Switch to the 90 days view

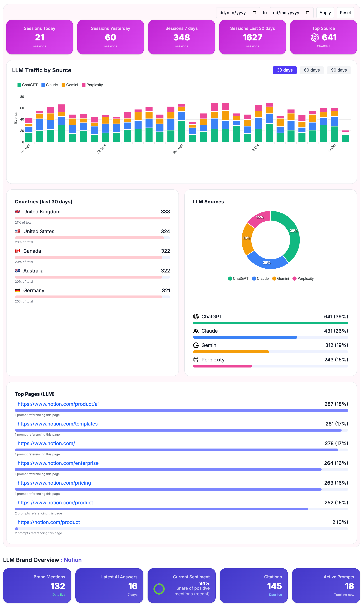339,70
